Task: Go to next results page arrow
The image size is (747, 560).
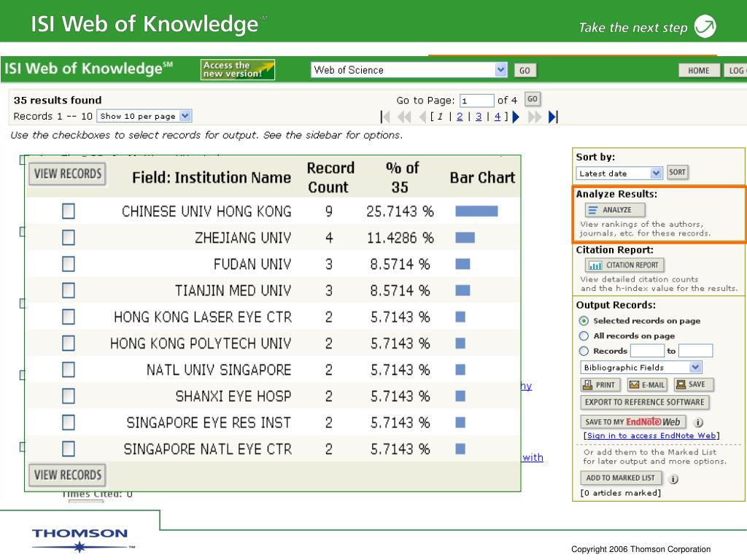Action: click(516, 117)
